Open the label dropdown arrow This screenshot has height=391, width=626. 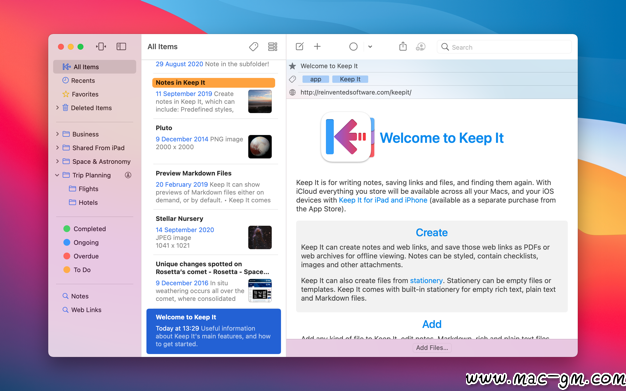370,47
